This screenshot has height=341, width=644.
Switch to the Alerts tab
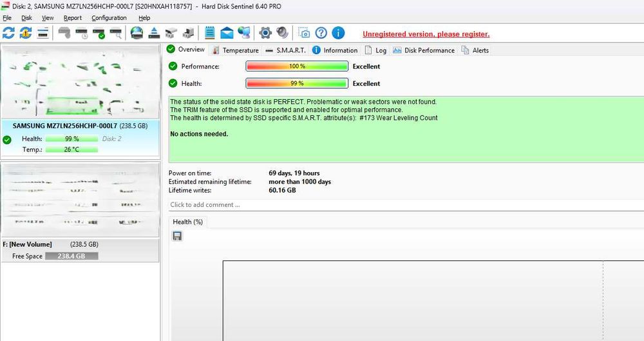click(475, 50)
